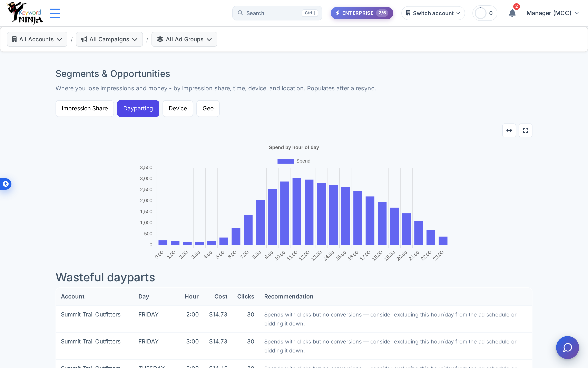The image size is (588, 368).
Task: Click the layers icon in All Ad Groups
Action: 160,39
